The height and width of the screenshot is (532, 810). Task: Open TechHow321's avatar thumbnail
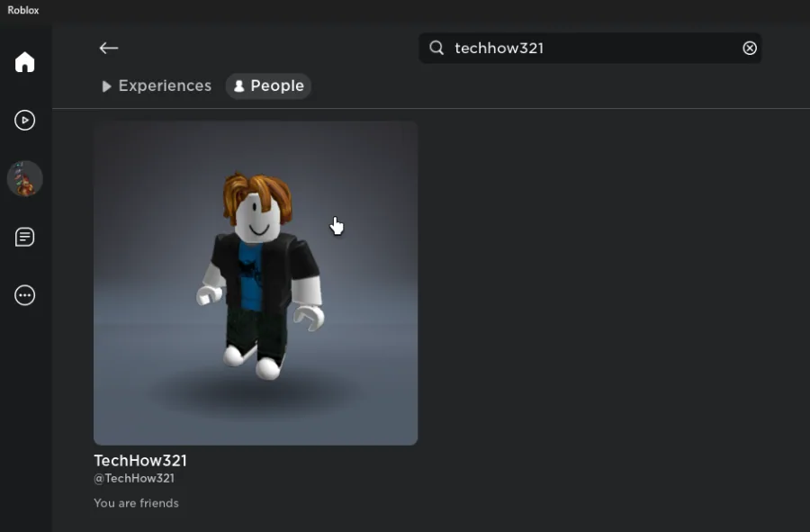click(x=256, y=283)
